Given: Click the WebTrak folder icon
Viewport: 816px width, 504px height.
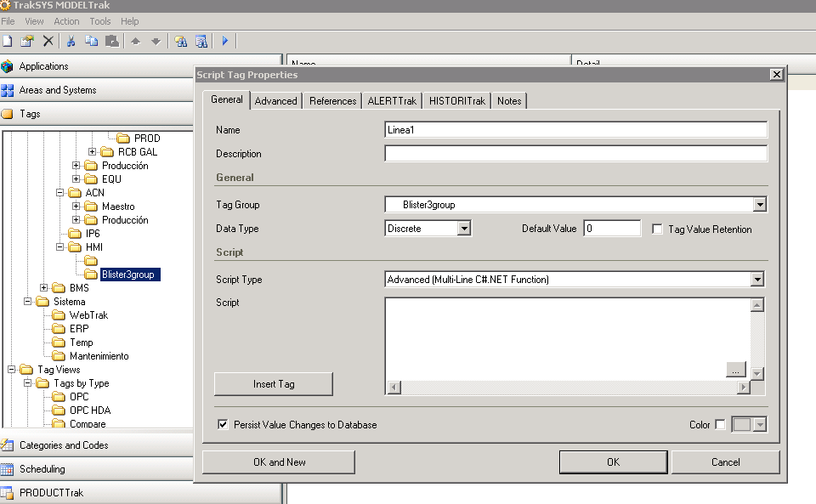Looking at the screenshot, I should 59,315.
